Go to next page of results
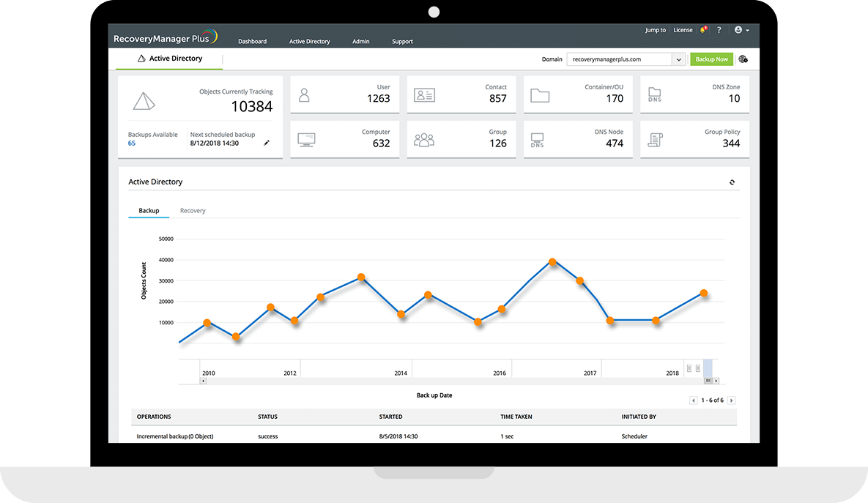This screenshot has width=868, height=503. 731,400
